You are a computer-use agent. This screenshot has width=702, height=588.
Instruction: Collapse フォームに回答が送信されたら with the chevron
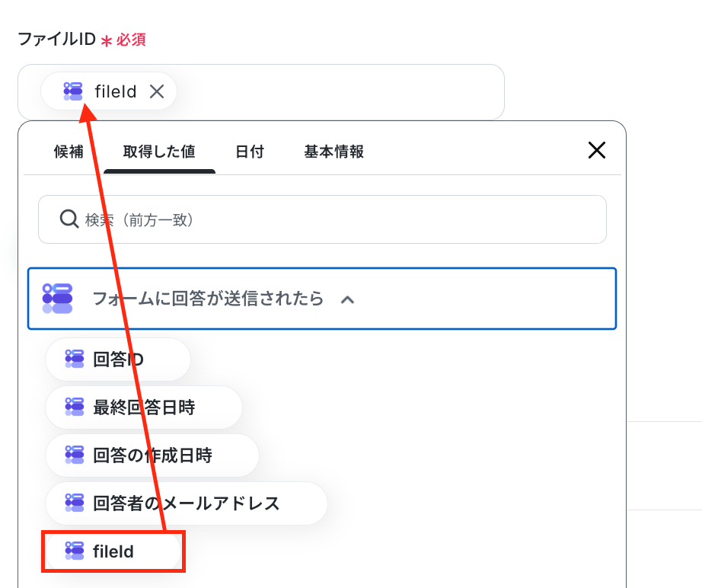point(347,299)
